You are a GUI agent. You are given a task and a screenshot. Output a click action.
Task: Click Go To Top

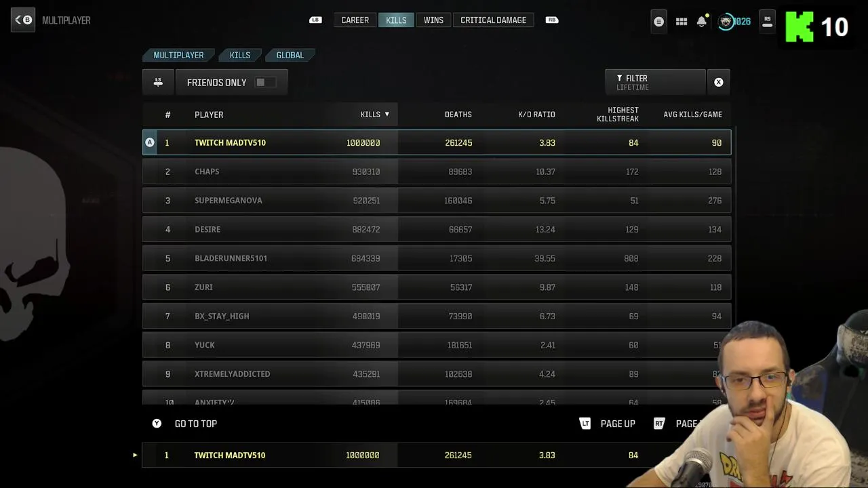tap(196, 424)
